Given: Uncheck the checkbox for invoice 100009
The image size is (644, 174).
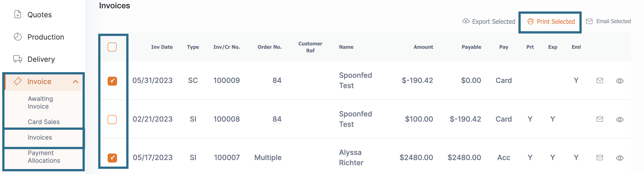Looking at the screenshot, I should (x=112, y=81).
